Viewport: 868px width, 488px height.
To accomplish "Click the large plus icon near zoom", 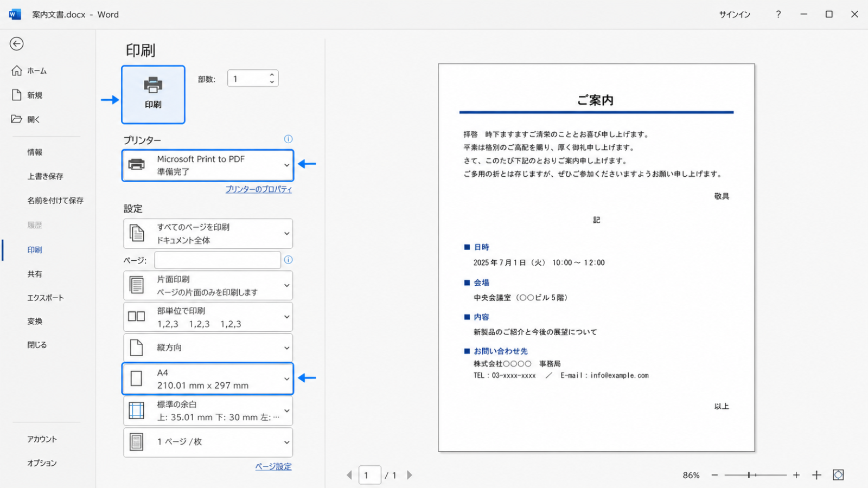I will click(x=816, y=475).
